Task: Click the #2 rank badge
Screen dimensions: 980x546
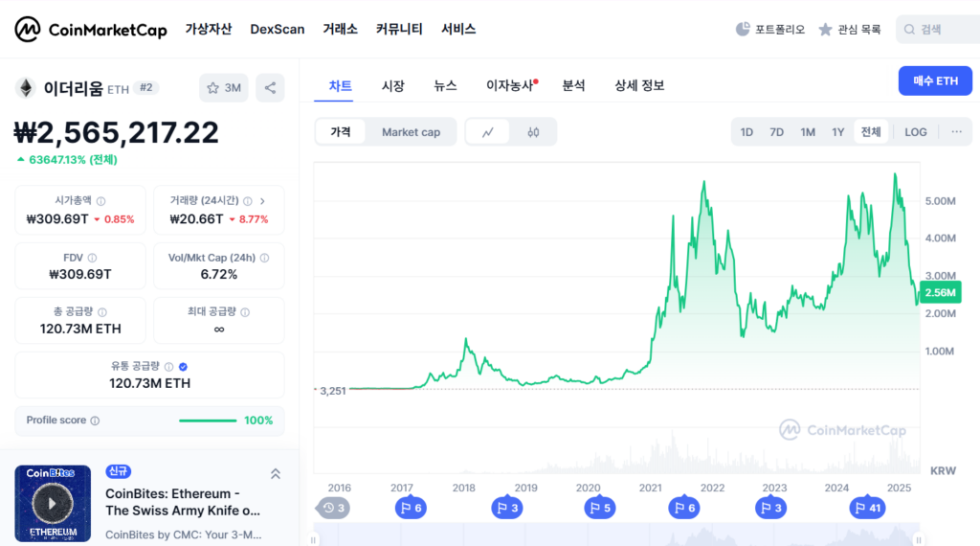Action: (x=146, y=87)
